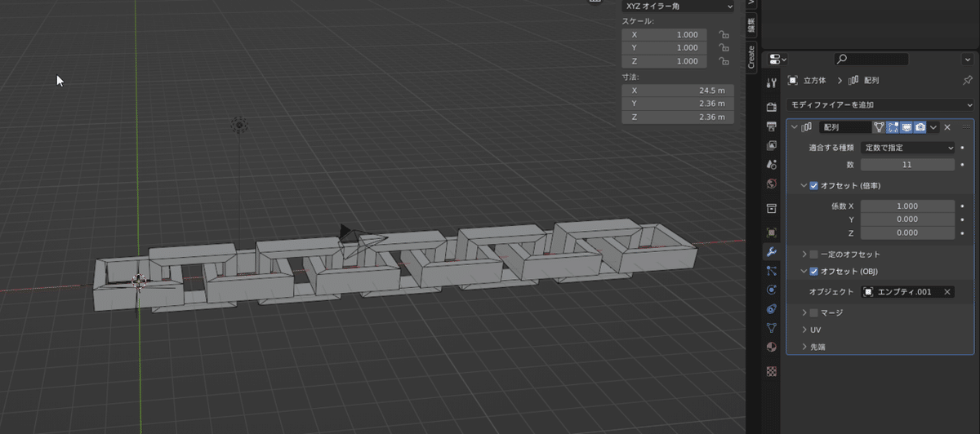Expand 一定のオフセット section
The image size is (980, 434).
click(x=804, y=255)
